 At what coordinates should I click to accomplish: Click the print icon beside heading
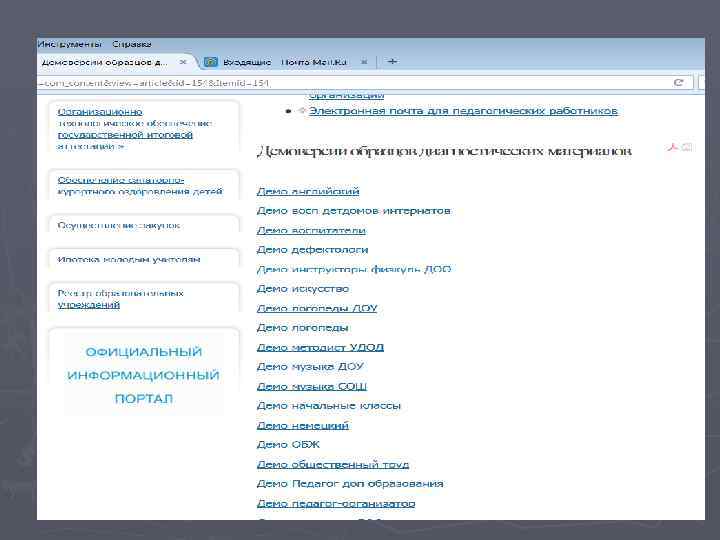687,147
